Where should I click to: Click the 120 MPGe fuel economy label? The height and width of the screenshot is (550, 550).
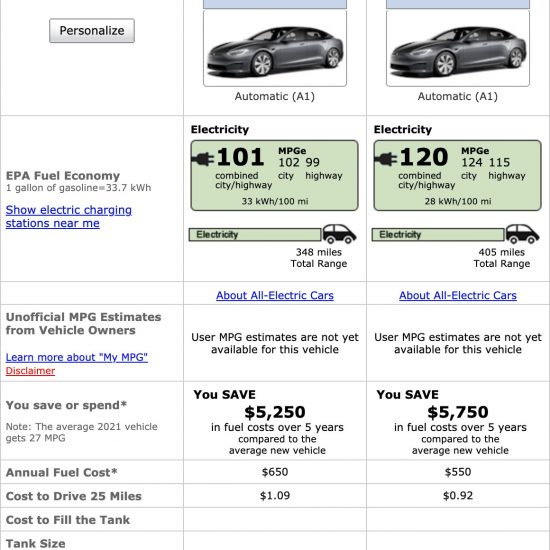pyautogui.click(x=458, y=175)
